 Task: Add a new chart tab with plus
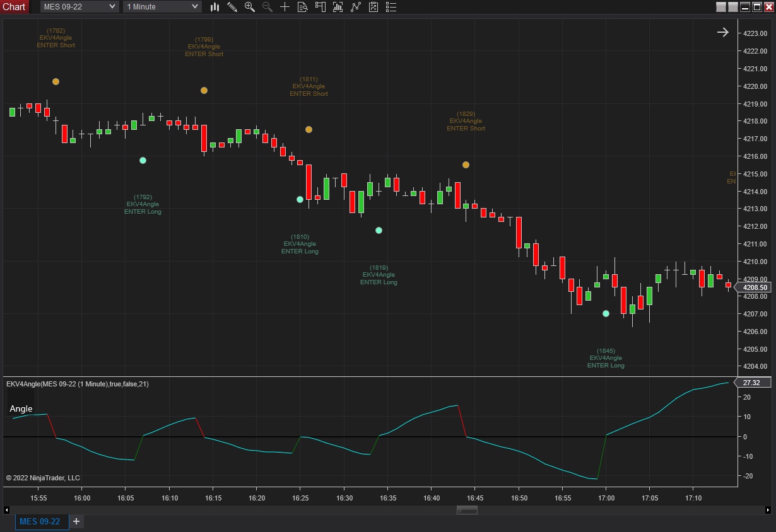76,521
